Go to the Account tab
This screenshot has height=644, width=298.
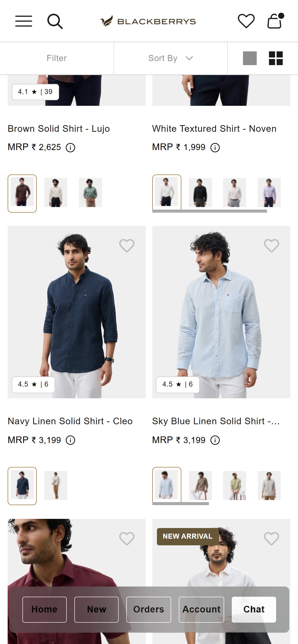(201, 609)
